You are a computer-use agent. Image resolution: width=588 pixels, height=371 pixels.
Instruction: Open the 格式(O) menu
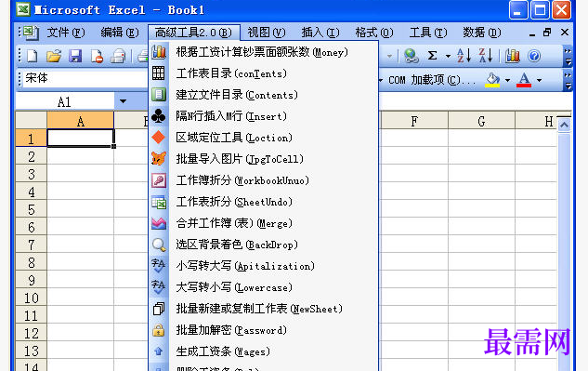[x=374, y=33]
